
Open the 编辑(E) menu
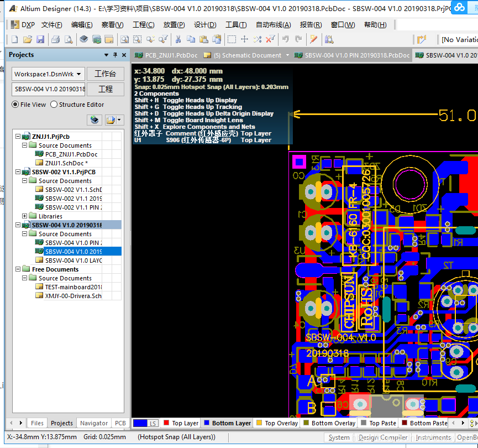click(82, 25)
